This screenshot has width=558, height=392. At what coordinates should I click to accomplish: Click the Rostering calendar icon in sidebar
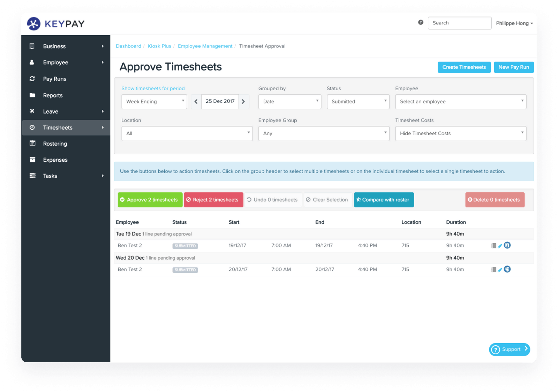32,143
